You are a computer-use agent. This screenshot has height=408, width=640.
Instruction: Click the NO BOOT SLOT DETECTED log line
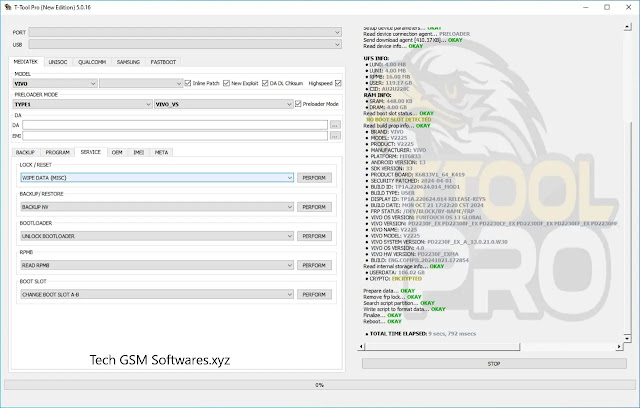398,120
